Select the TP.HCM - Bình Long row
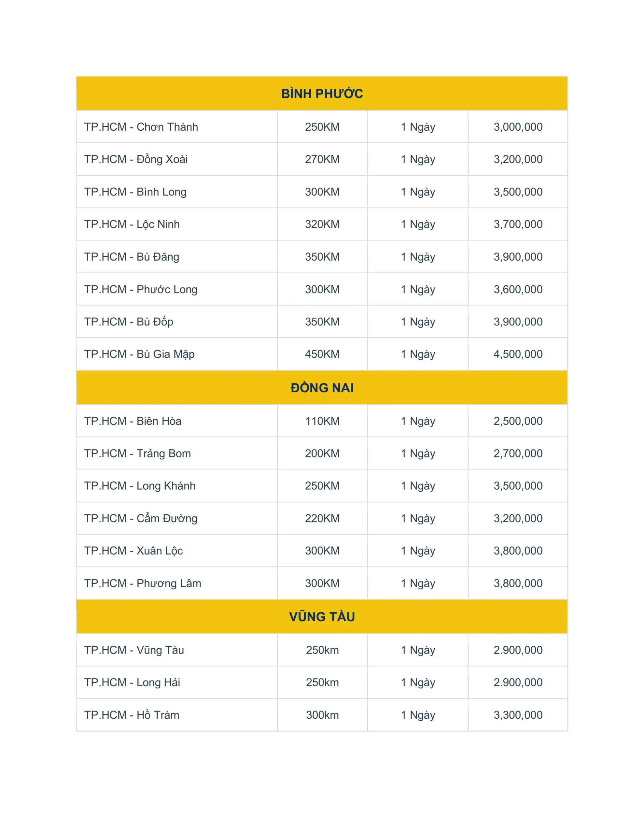Screen dimensions: 644x834 [322, 192]
